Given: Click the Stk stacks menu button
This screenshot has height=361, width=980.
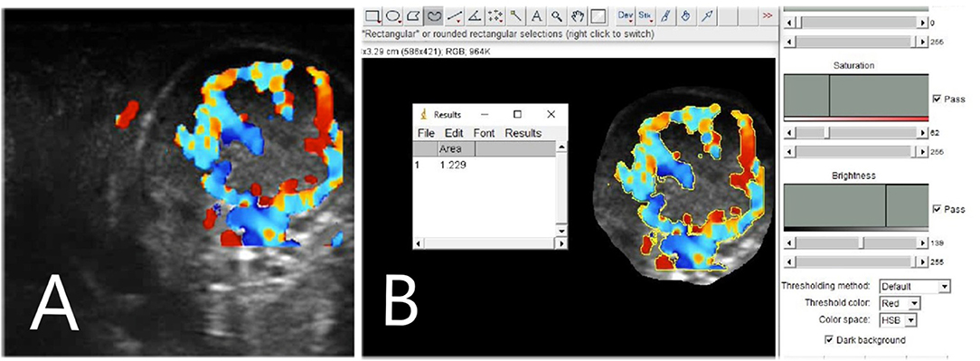Looking at the screenshot, I should tap(645, 16).
